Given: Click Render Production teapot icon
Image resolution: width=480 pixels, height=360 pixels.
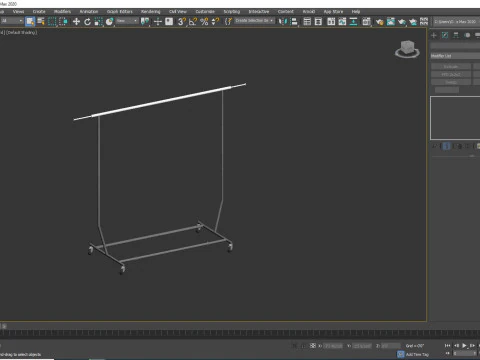Looking at the screenshot, I should (x=402, y=22).
